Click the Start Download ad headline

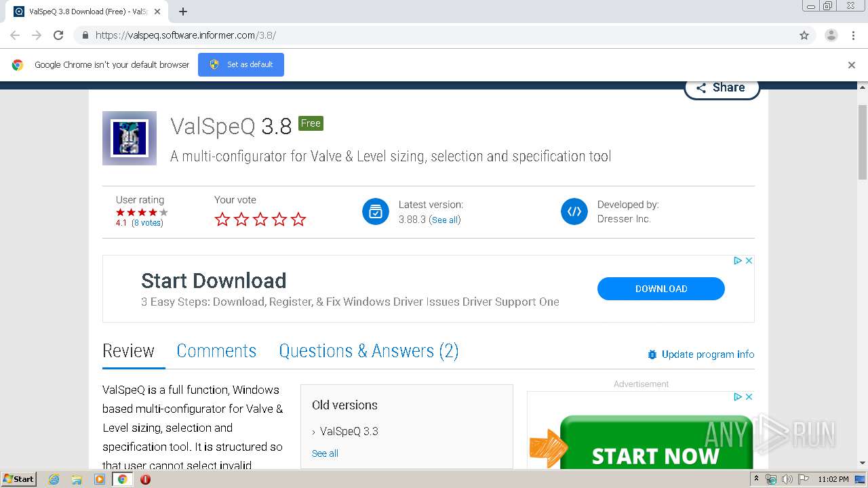pos(214,281)
